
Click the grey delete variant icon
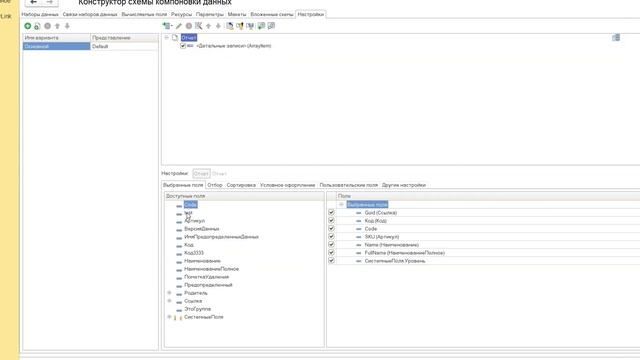pyautogui.click(x=47, y=26)
